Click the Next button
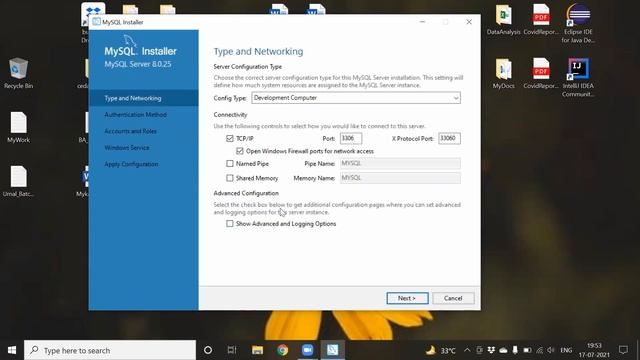The image size is (640, 360). 407,298
